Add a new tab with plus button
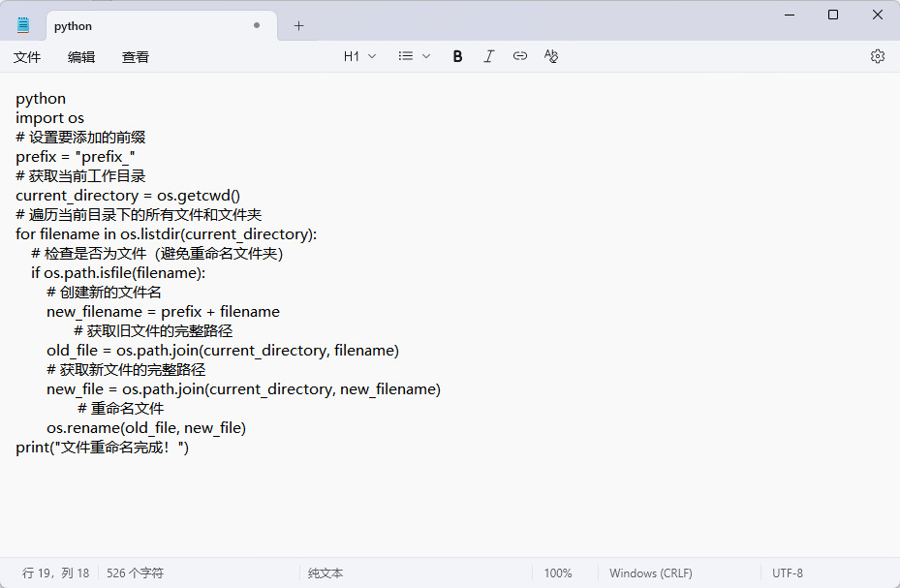Image resolution: width=900 pixels, height=588 pixels. [x=298, y=26]
